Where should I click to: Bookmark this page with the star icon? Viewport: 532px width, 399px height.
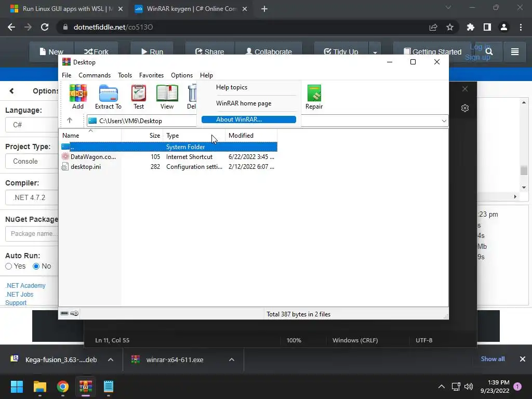pyautogui.click(x=450, y=27)
